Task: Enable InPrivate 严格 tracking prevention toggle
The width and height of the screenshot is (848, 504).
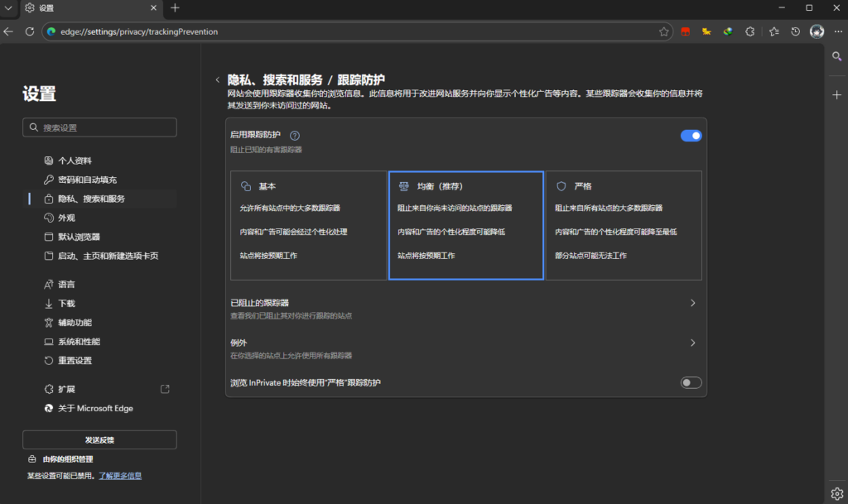Action: (691, 382)
